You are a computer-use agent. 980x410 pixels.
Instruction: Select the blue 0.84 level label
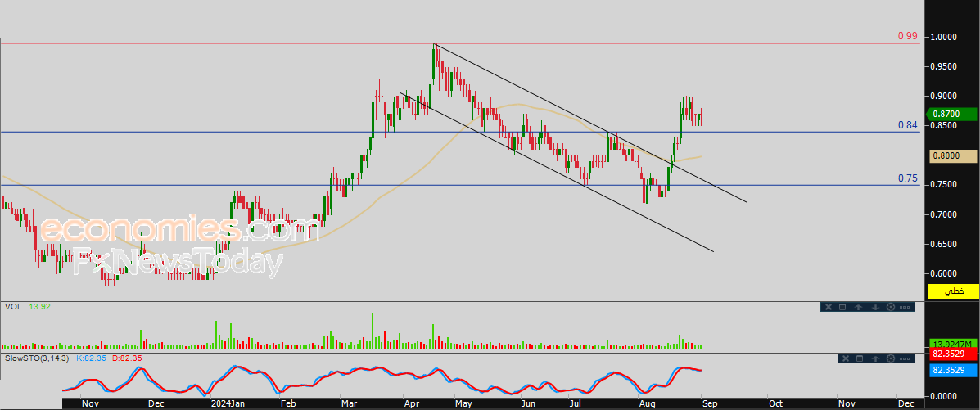click(x=907, y=125)
